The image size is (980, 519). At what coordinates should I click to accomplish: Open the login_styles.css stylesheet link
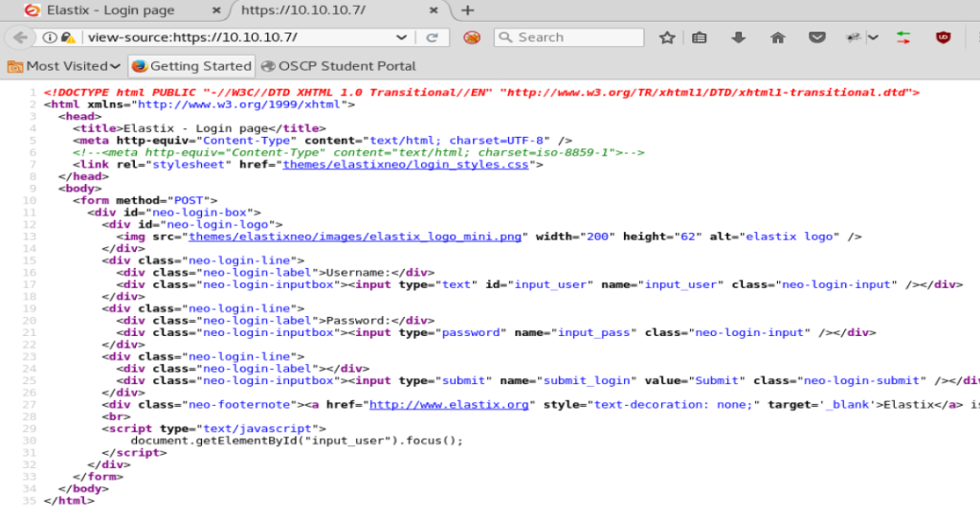(x=406, y=165)
